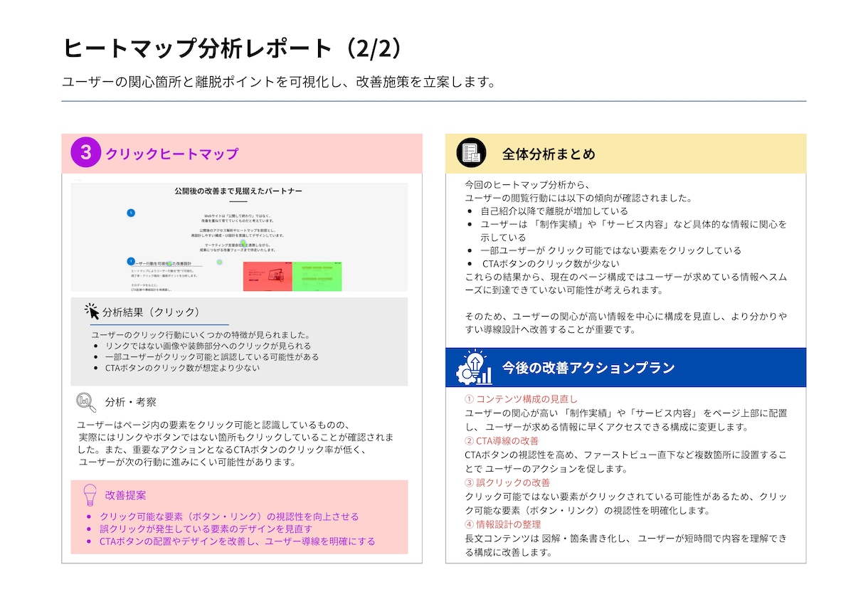Click the cursor click icon beside 分析結果(クリック)
Image resolution: width=868 pixels, height=614 pixels.
92,312
